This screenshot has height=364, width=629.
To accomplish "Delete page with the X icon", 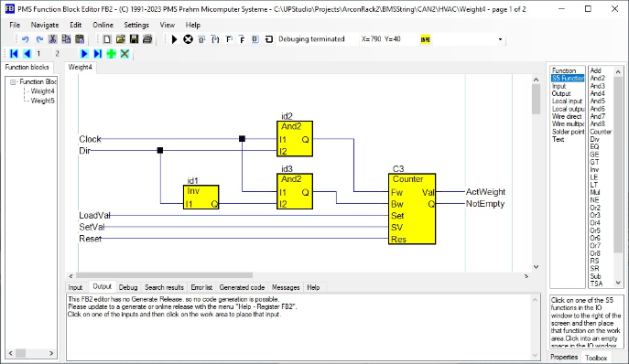I will (125, 54).
